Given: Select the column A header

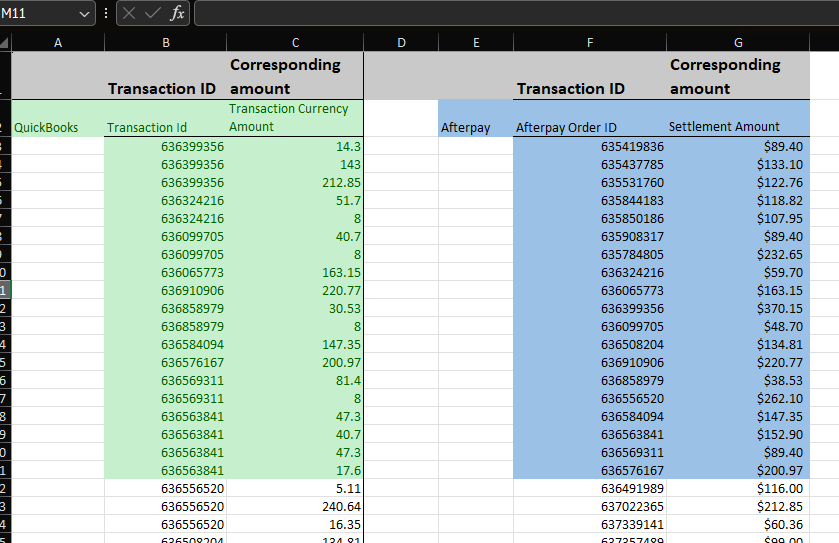Looking at the screenshot, I should (57, 42).
